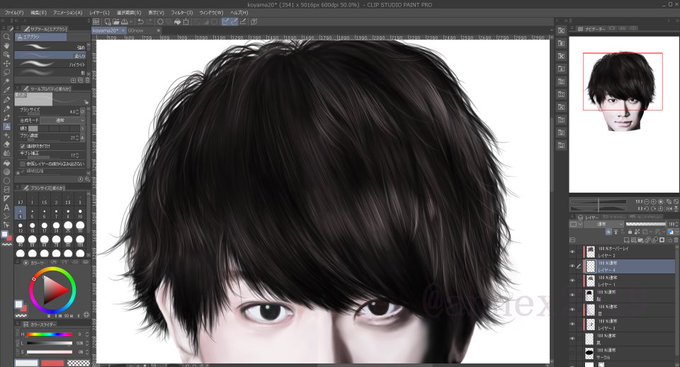Click the color wheel panel icon
Screen dimensions: 680x367
coord(26,263)
